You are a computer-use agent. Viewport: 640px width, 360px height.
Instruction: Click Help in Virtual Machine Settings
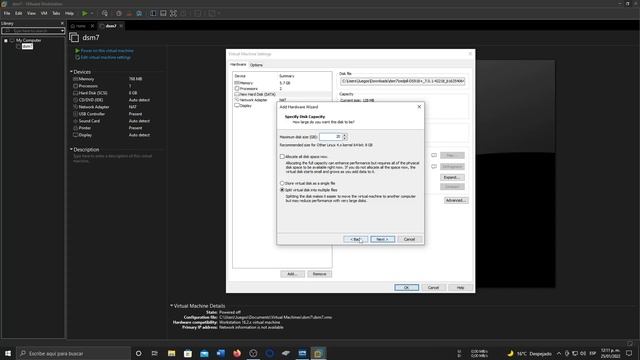[460, 288]
